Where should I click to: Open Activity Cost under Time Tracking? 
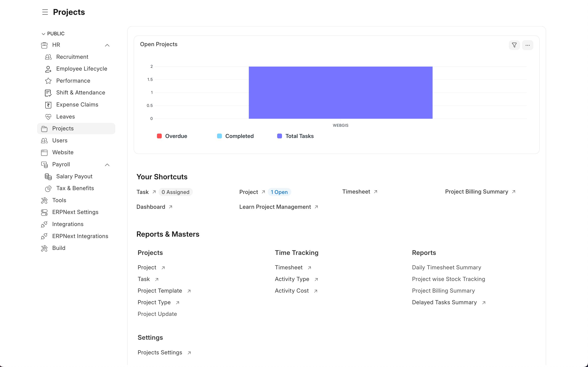coord(292,291)
